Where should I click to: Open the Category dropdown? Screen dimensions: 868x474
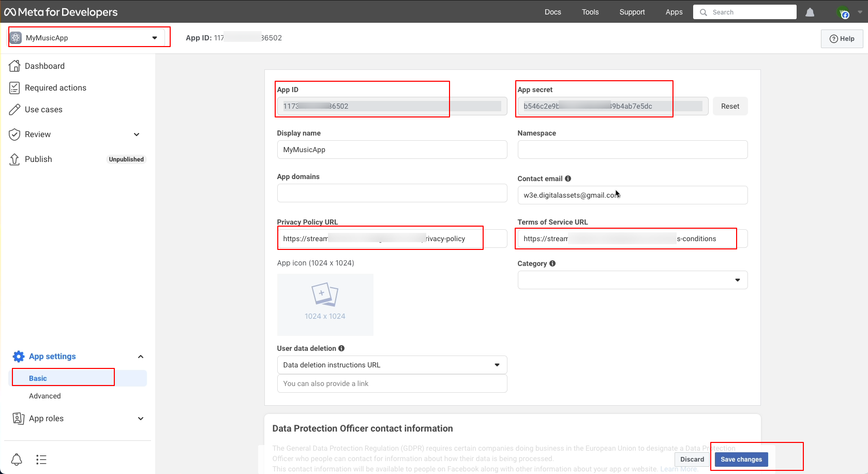tap(632, 280)
